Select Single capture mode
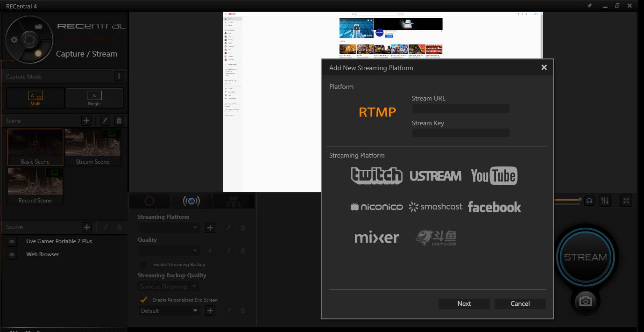The image size is (644, 332). click(x=94, y=98)
